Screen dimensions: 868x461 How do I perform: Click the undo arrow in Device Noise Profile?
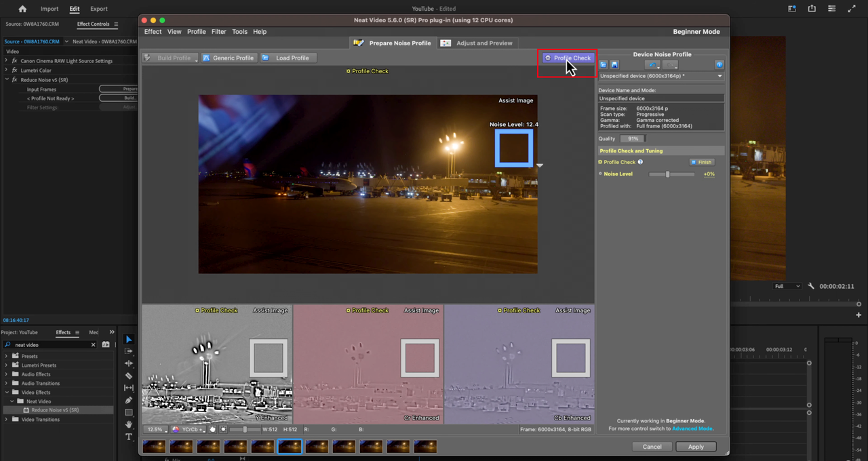coord(652,65)
